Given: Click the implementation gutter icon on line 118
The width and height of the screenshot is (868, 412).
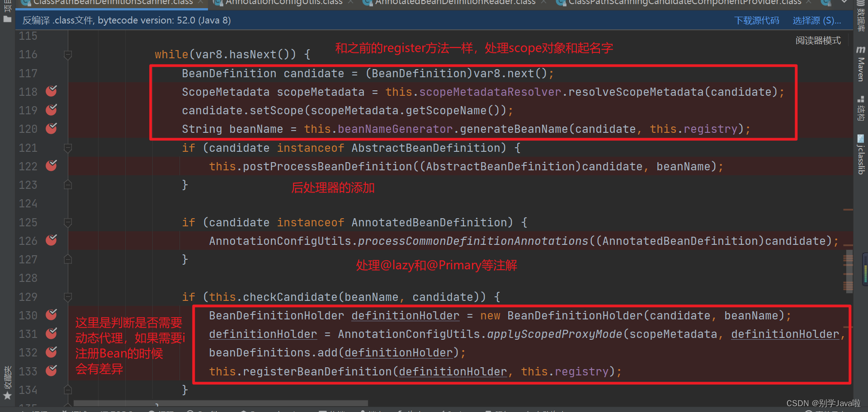Looking at the screenshot, I should point(51,91).
